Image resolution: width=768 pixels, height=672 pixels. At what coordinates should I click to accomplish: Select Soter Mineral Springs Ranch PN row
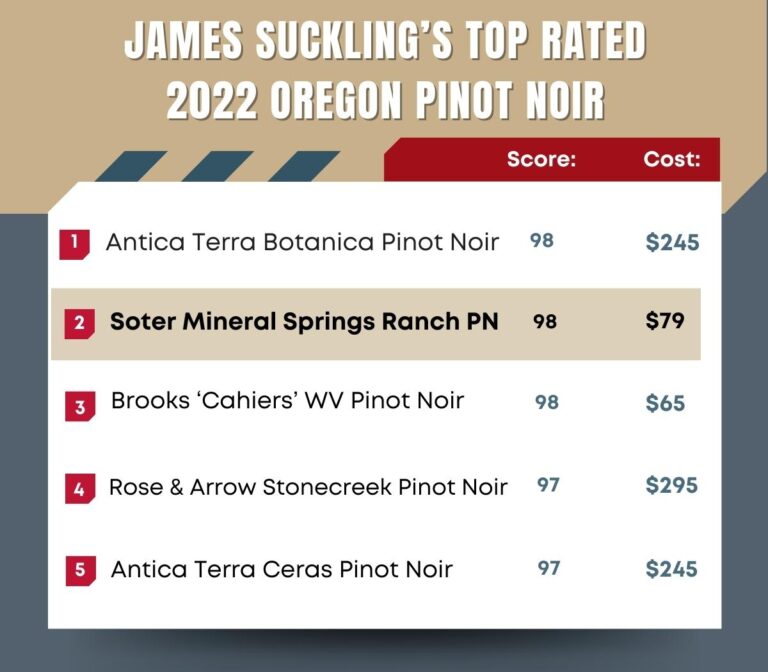point(376,324)
